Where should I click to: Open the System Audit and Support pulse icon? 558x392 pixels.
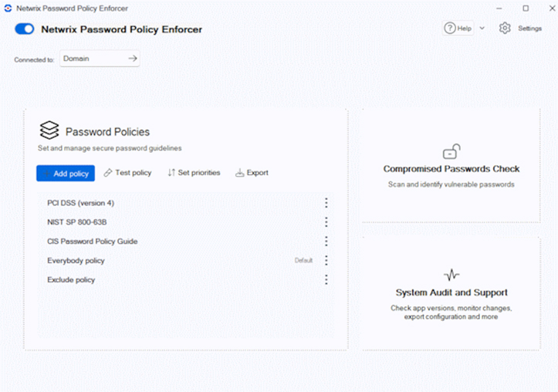tap(451, 275)
